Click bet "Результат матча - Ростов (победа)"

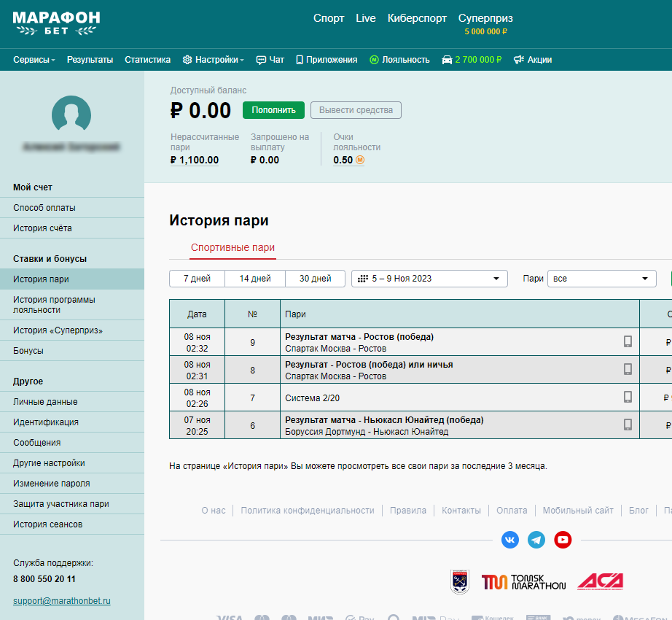click(359, 337)
